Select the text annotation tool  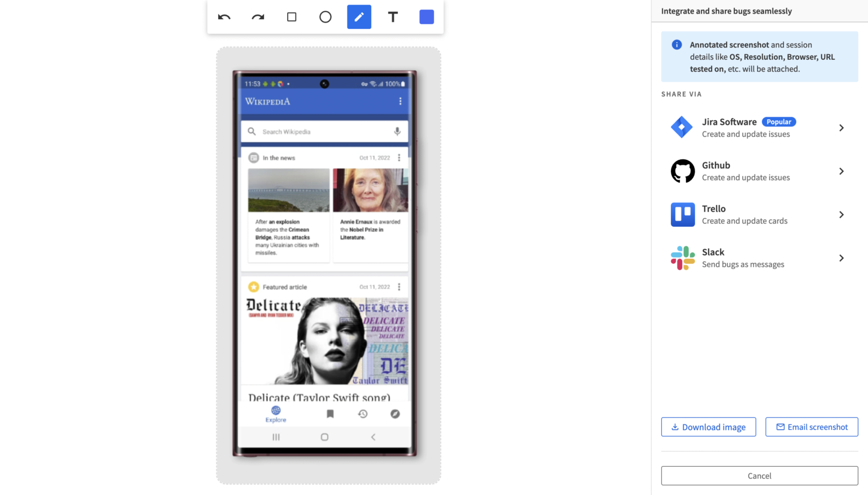(393, 17)
